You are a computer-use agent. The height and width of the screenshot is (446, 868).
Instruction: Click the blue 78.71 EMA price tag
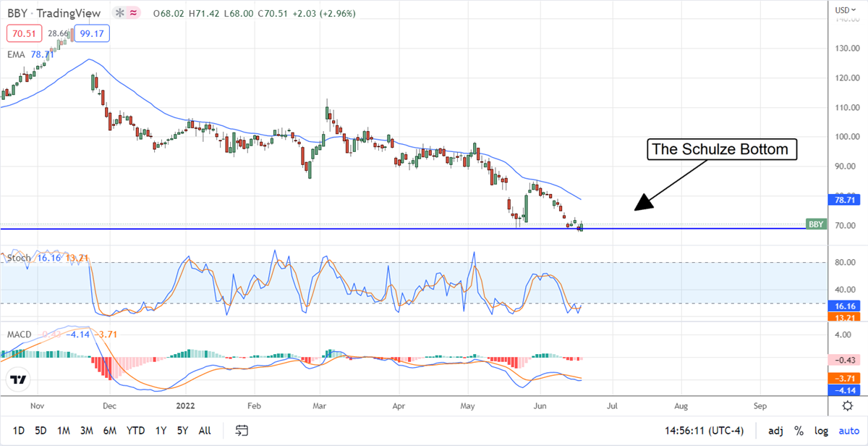[x=843, y=198]
